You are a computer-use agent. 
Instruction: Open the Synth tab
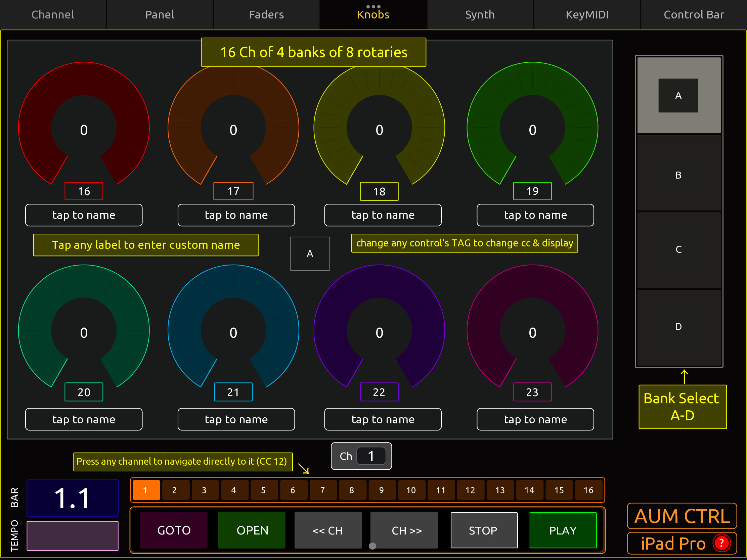[x=480, y=14]
